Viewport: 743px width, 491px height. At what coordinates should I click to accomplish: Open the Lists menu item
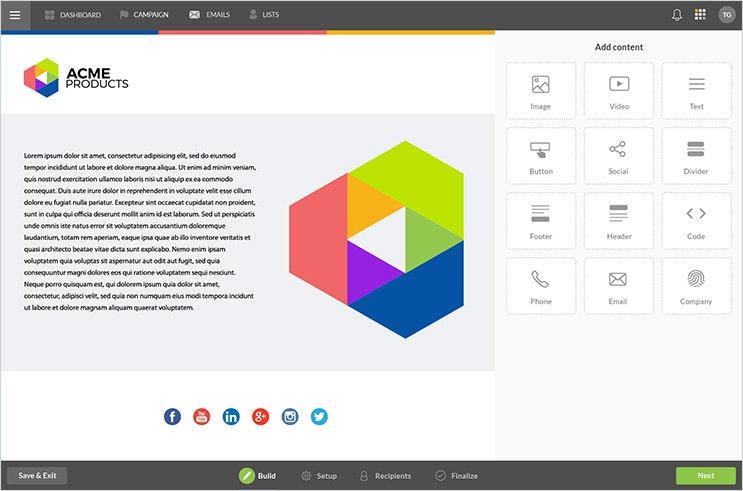(263, 15)
